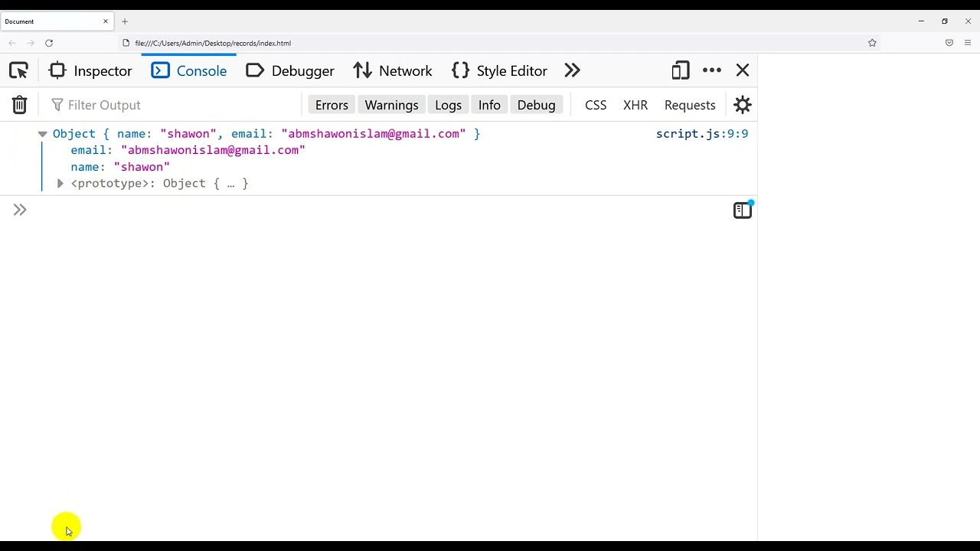The image size is (980, 551).
Task: Close the developer tools panel
Action: 743,70
